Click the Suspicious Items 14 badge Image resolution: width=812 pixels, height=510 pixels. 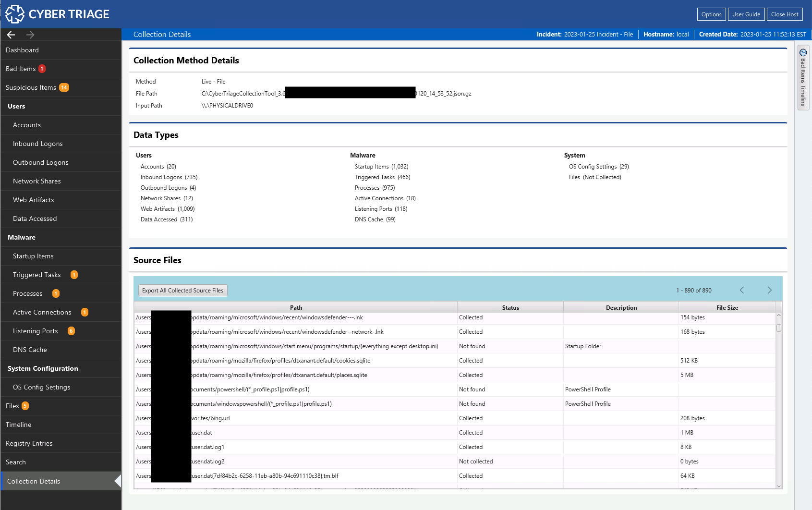[64, 87]
